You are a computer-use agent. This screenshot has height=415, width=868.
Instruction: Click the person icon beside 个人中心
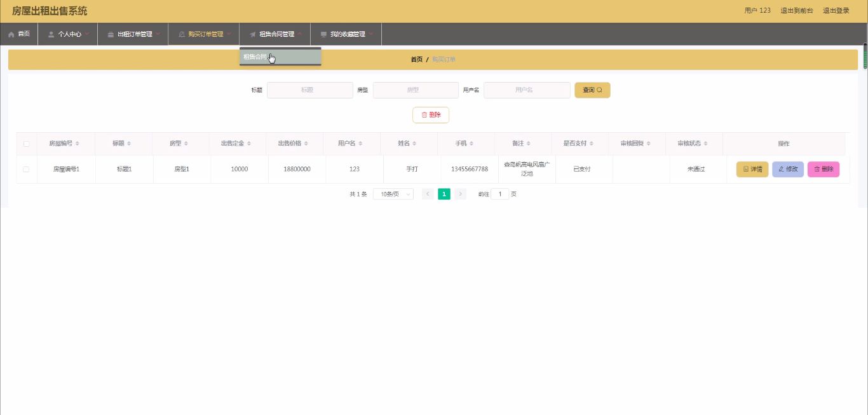click(x=51, y=34)
